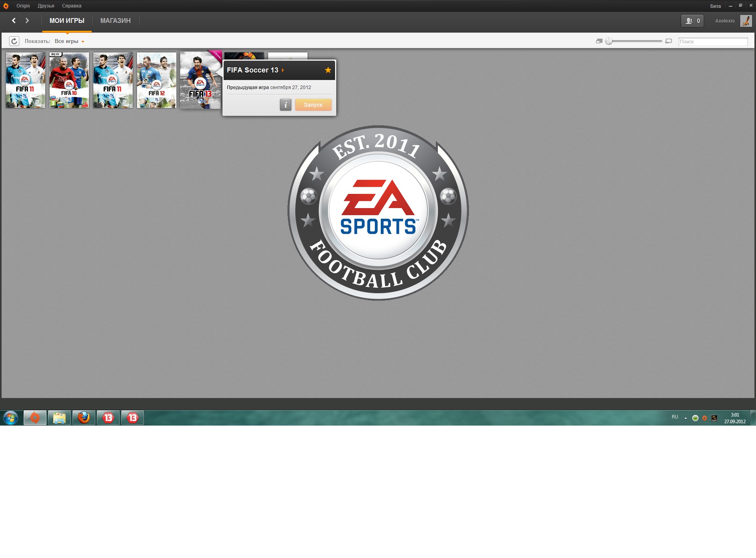Click the refresh games list icon
This screenshot has height=558, width=756.
pyautogui.click(x=14, y=41)
